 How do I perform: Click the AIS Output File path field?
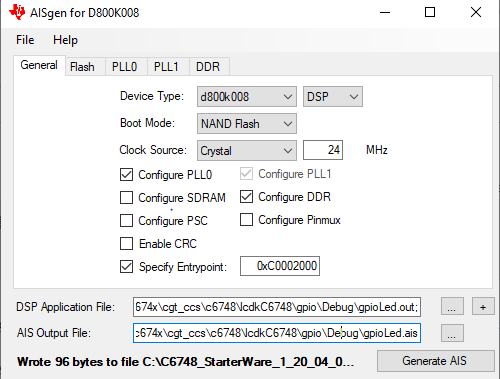[x=277, y=333]
